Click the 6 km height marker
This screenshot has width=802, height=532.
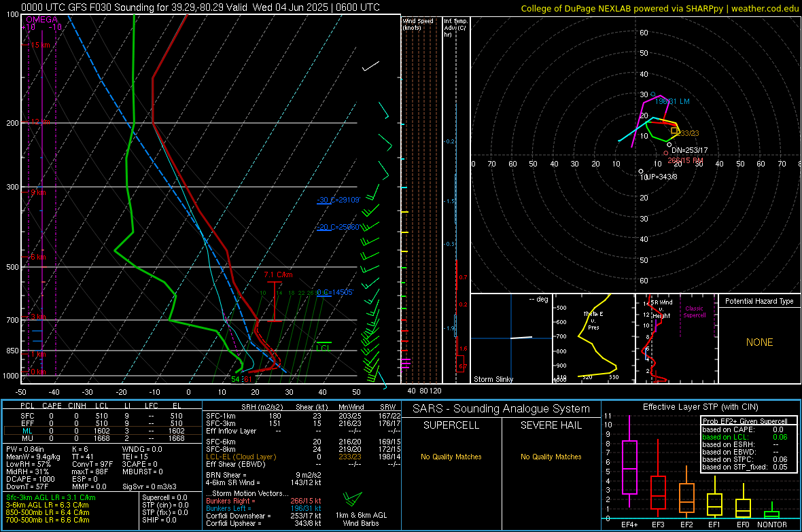38,257
